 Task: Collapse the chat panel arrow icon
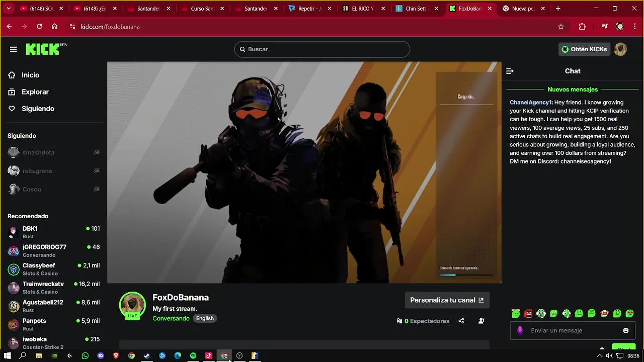coord(510,71)
